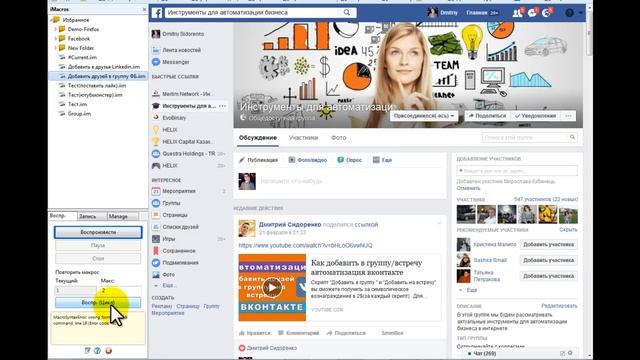The image size is (640, 360).
Task: Expand the Demo-Firefox folder
Action: click(56, 29)
